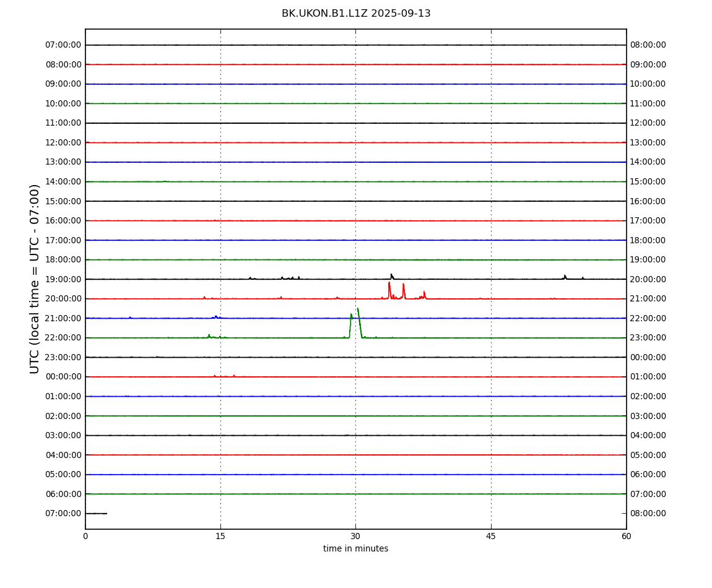This screenshot has height=588, width=712.
Task: Click the left-axis label 10:00:00 by the green trace
Action: 63,103
